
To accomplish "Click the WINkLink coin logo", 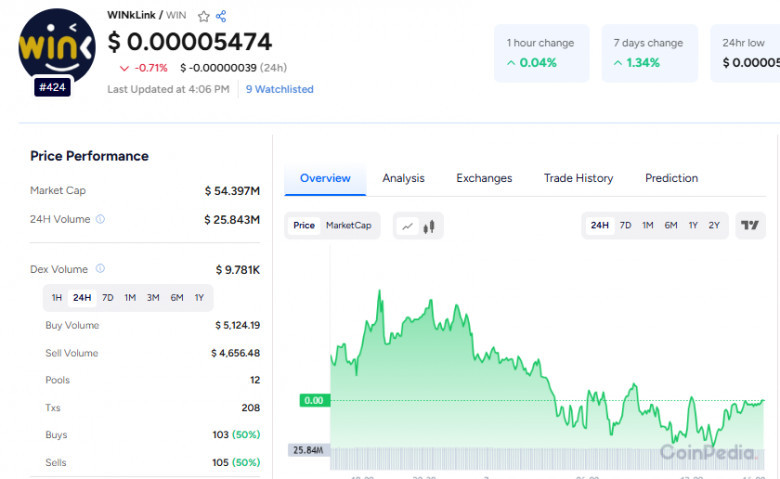I will (57, 47).
